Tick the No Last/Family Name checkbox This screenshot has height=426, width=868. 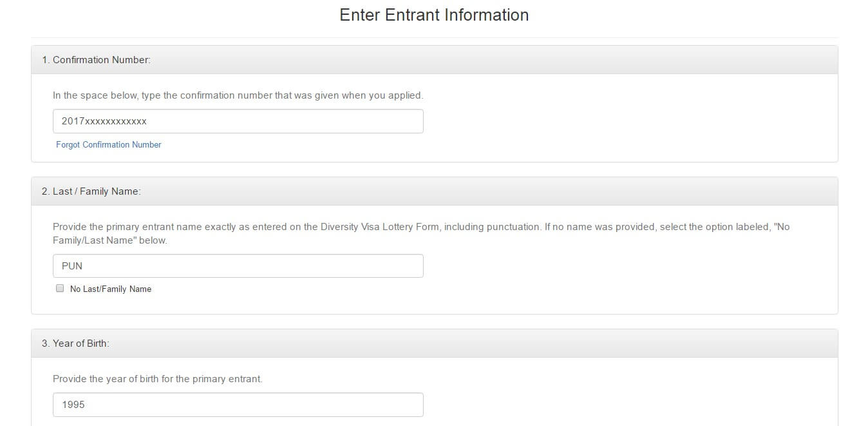(60, 289)
